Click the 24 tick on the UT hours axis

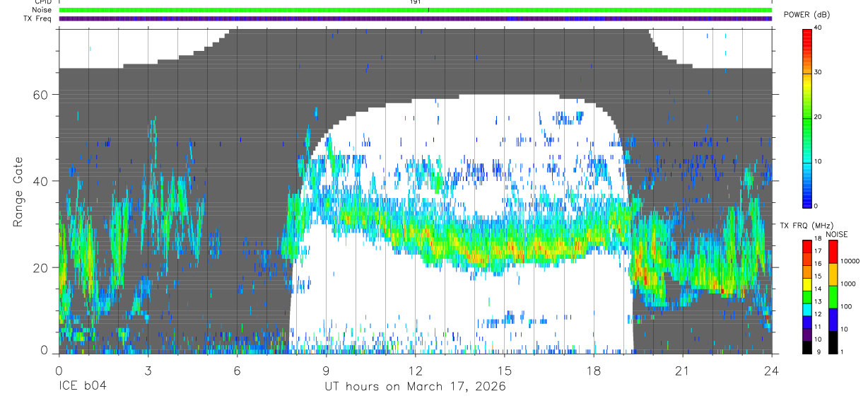[771, 370]
